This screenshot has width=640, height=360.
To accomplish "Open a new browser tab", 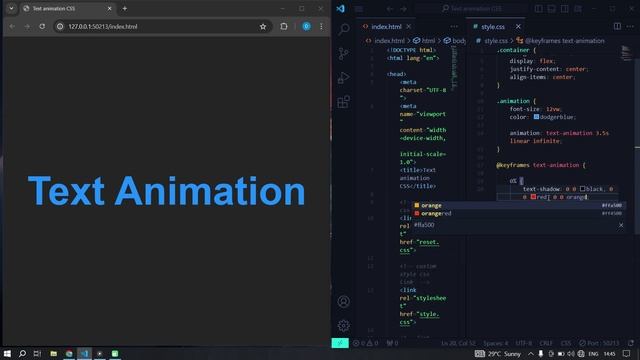I will 124,8.
